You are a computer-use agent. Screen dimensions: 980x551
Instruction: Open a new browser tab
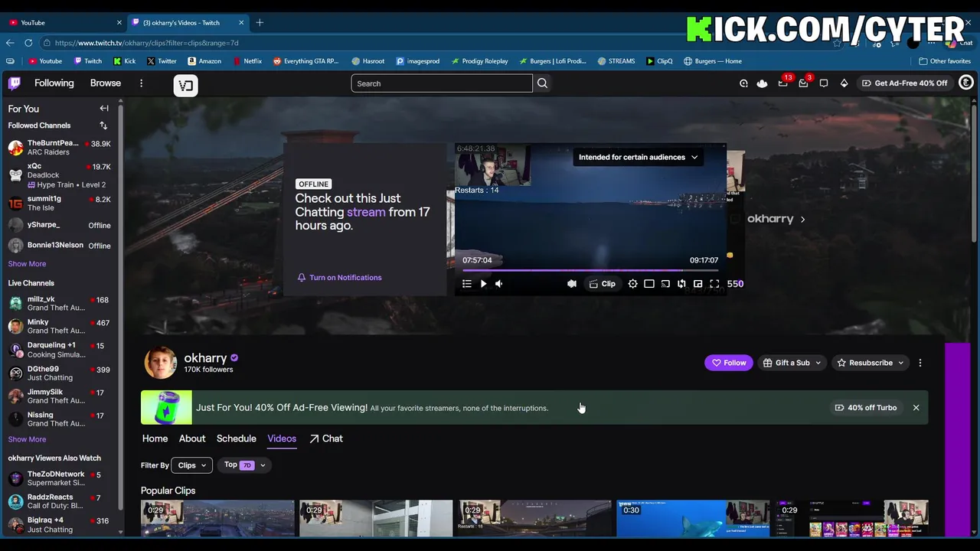[x=260, y=23]
